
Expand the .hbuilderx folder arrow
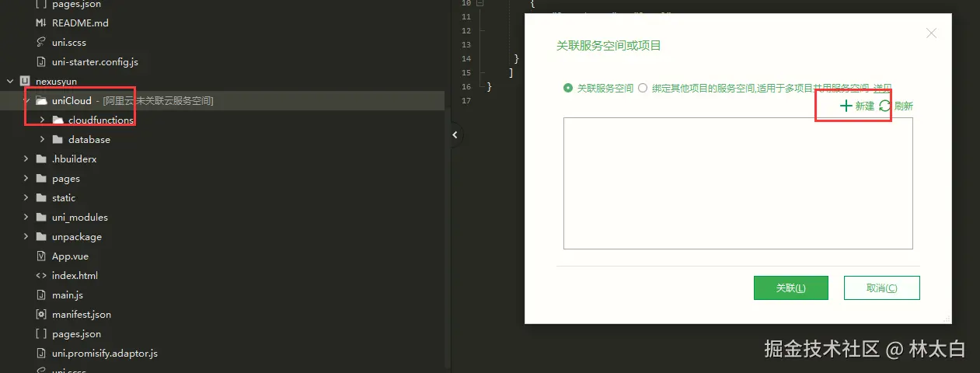(26, 159)
